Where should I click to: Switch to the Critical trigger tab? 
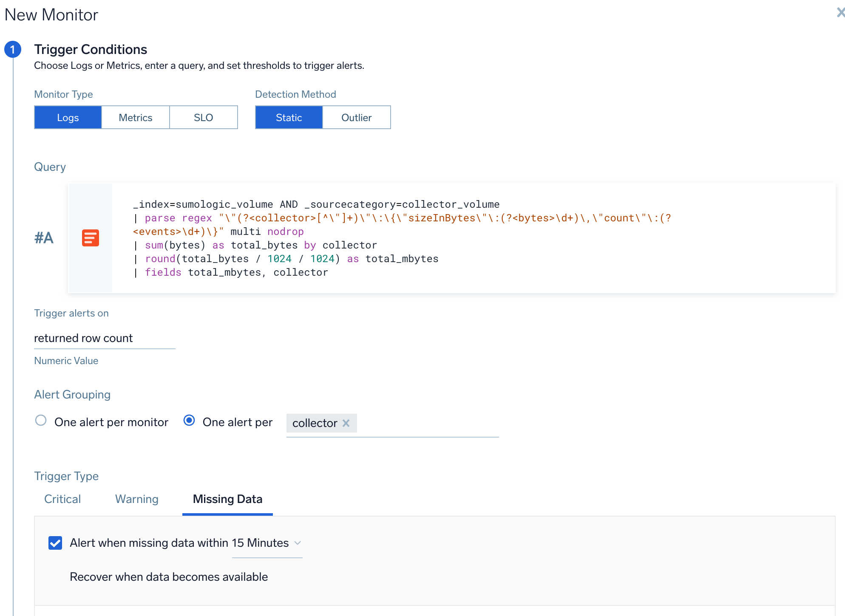coord(62,499)
